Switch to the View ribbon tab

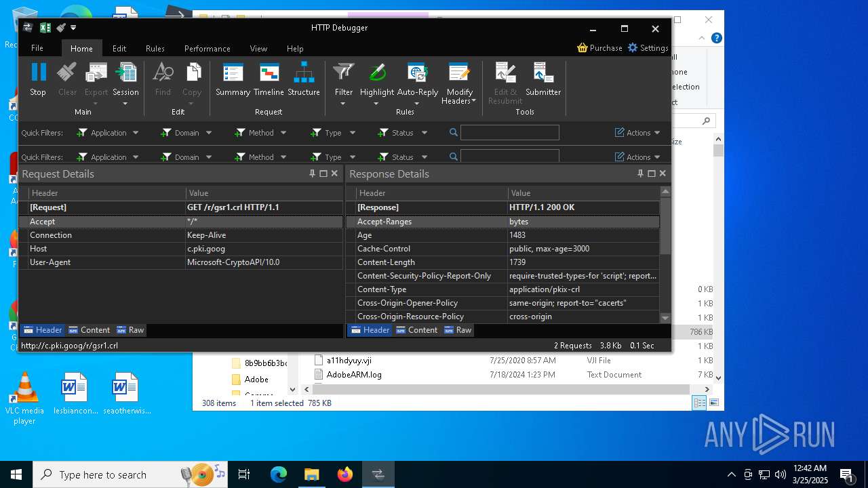coord(258,48)
